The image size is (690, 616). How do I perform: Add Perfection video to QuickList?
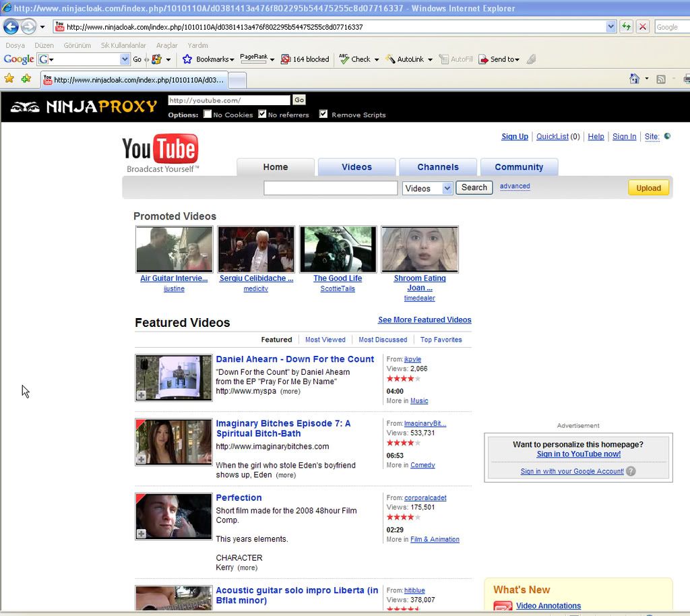[142, 534]
